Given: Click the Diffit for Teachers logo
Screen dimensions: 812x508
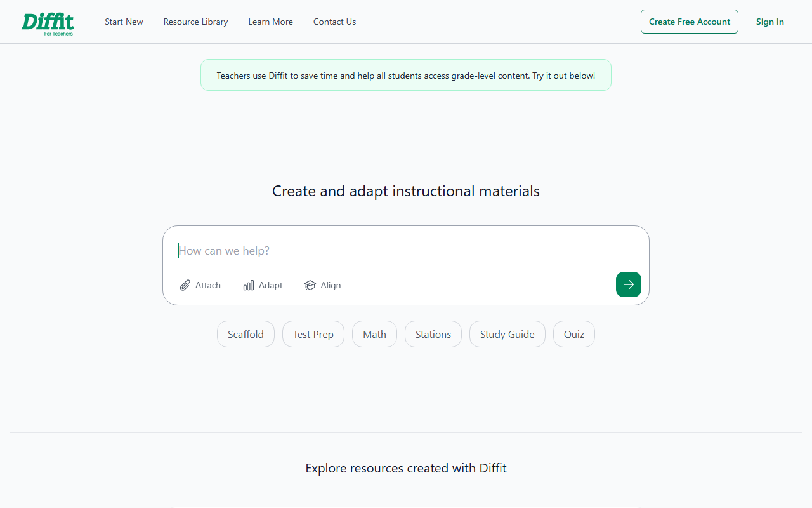Looking at the screenshot, I should click(x=48, y=22).
